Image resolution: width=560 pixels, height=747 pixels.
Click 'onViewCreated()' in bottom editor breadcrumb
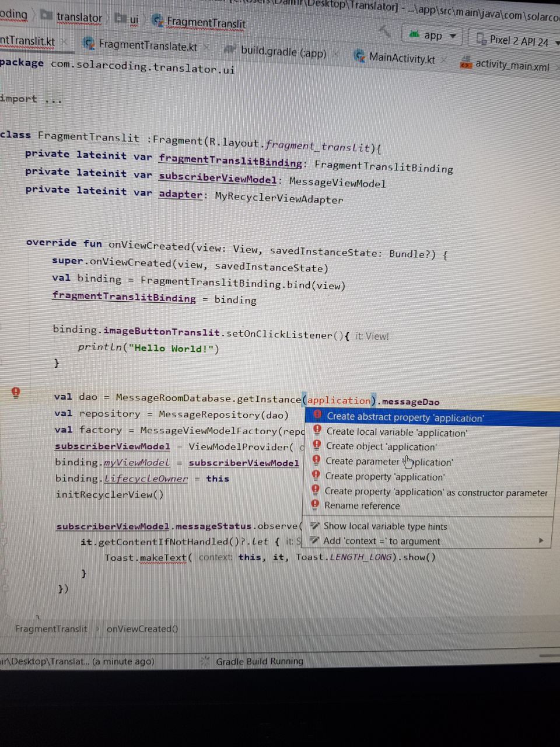pyautogui.click(x=142, y=629)
